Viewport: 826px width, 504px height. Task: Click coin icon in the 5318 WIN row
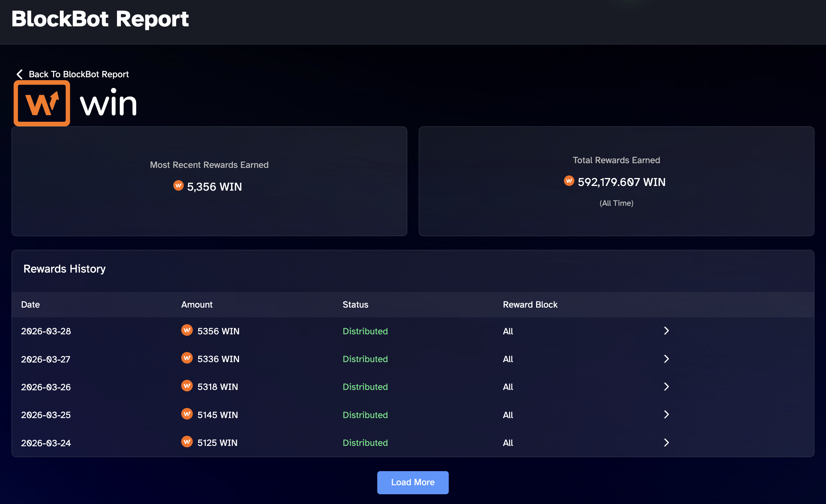tap(187, 386)
